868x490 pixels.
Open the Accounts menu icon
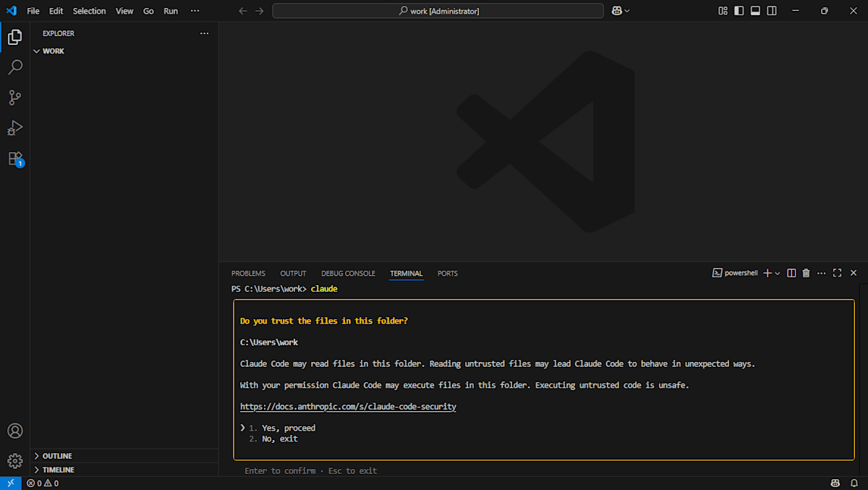(14, 431)
